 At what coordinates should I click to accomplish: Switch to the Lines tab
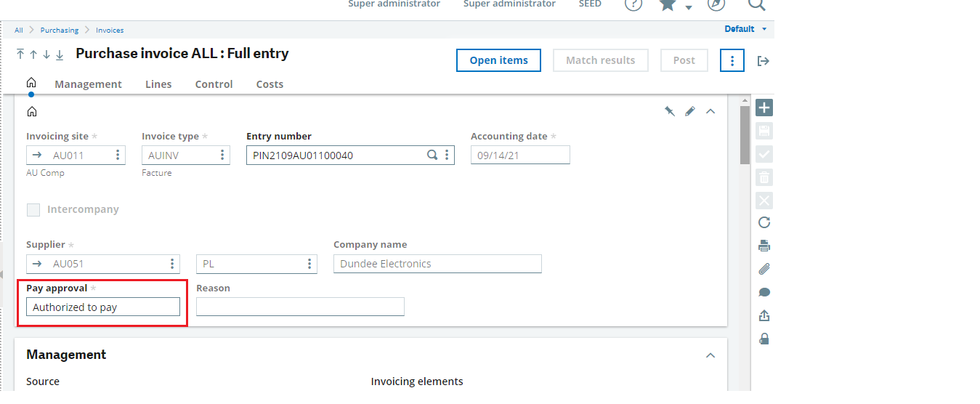(158, 84)
